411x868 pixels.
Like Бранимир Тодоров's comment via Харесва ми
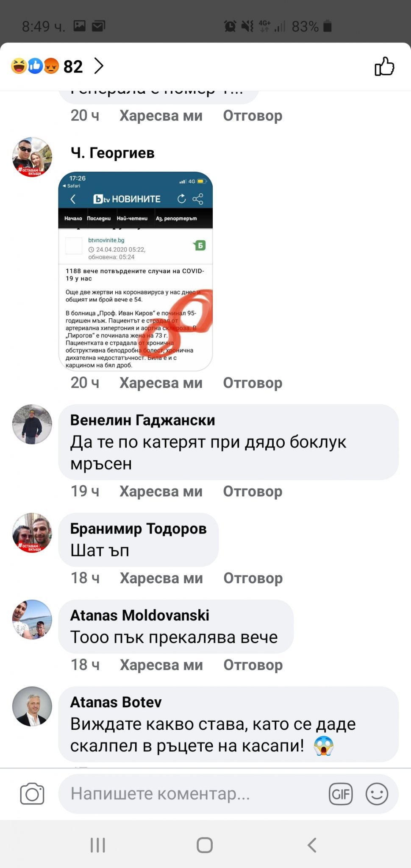[161, 578]
